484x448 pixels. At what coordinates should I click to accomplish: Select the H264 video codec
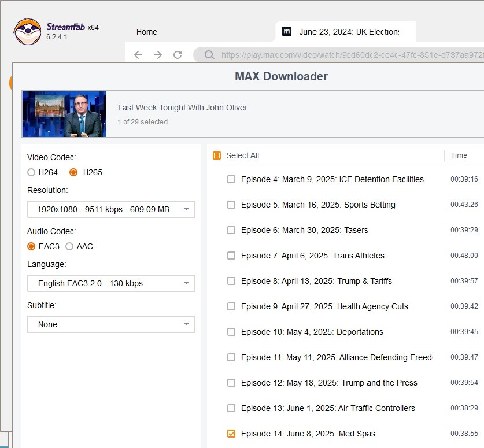pos(31,172)
